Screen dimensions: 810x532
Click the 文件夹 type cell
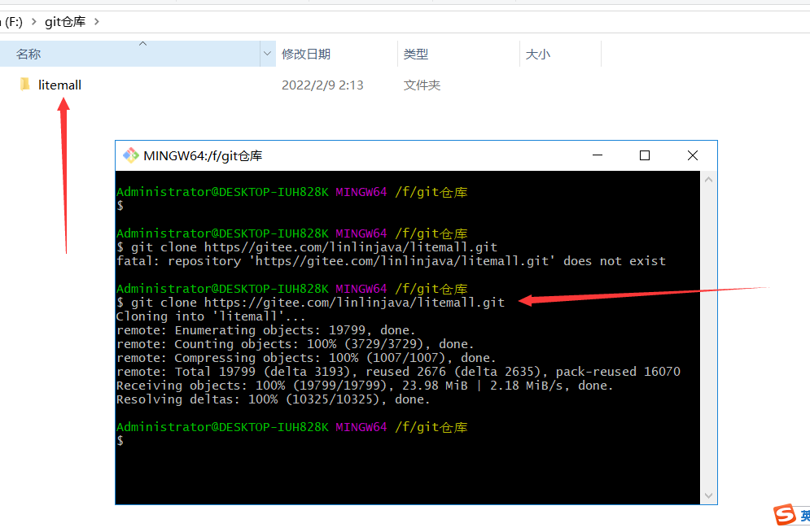click(422, 85)
